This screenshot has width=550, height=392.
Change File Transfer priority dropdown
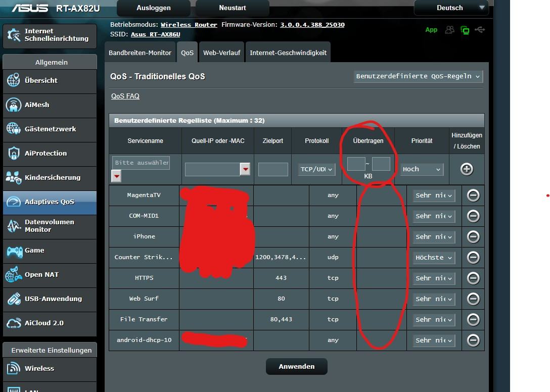434,320
